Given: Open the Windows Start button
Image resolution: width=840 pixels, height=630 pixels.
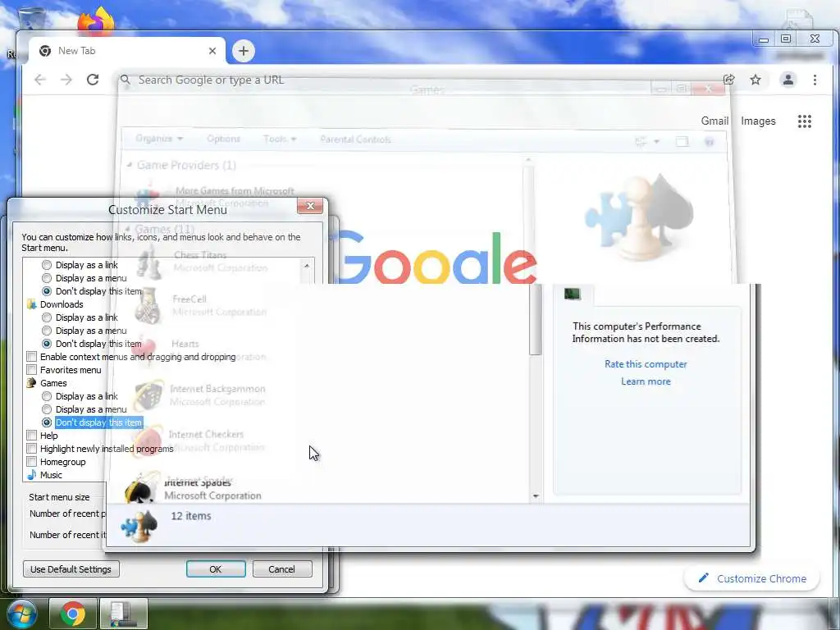Looking at the screenshot, I should pos(21,614).
